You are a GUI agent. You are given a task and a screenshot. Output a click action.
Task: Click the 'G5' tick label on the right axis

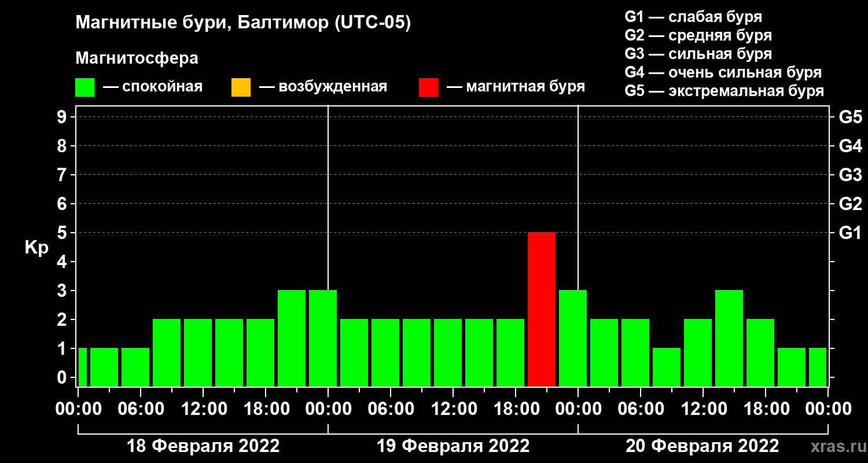850,117
